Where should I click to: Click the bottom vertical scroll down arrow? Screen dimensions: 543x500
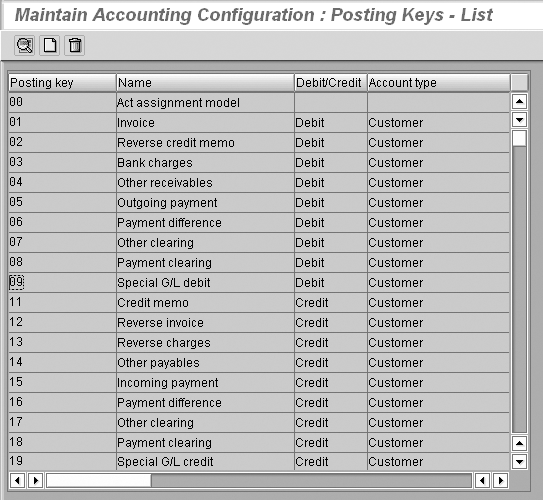point(519,461)
